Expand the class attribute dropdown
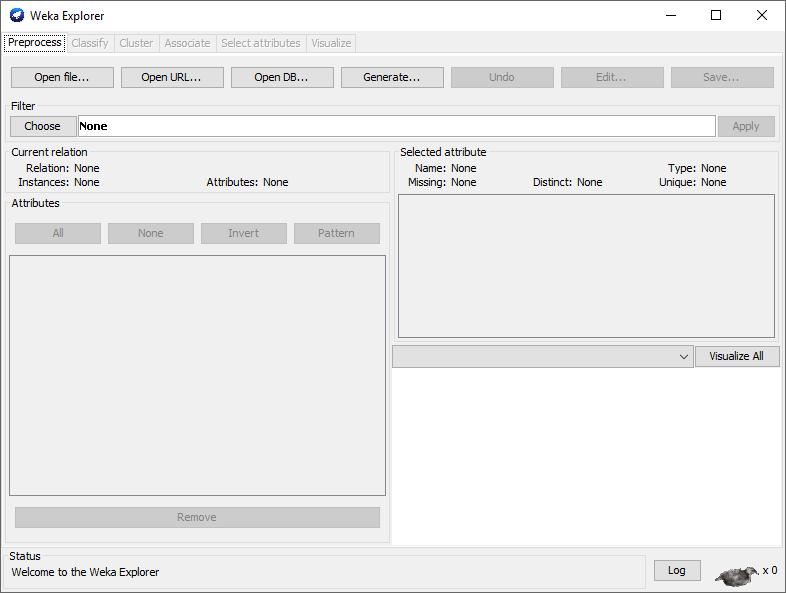Screen dimensions: 786x593 click(543, 356)
